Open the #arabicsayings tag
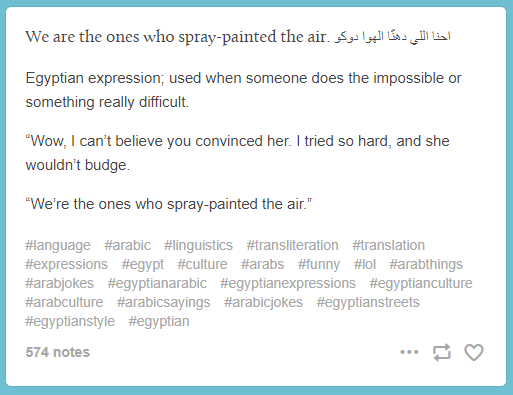This screenshot has height=395, width=513. click(x=164, y=303)
